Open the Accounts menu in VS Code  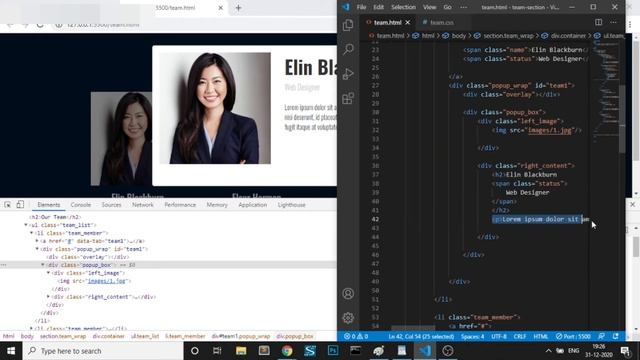point(348,293)
